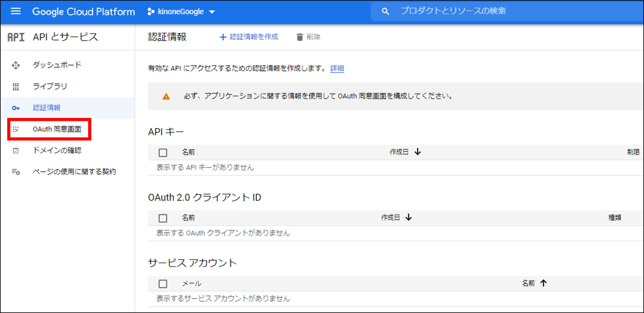Open the hamburger navigation menu
Viewport: 644px width, 313px height.
pyautogui.click(x=16, y=11)
